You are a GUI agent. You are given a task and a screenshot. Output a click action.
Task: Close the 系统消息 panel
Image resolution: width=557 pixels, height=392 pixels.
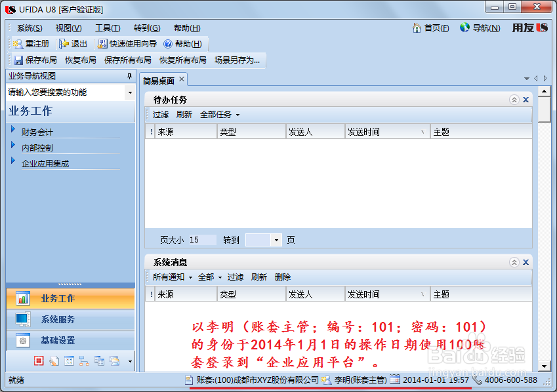[526, 262]
